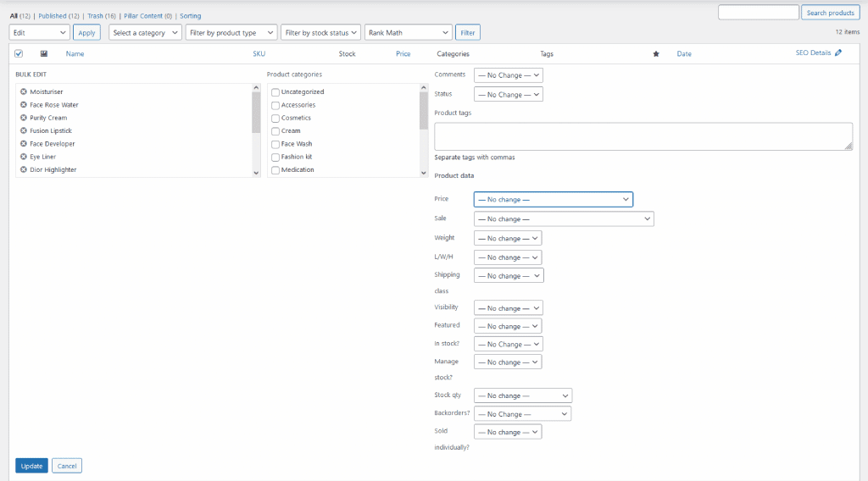Click the down arrow of categories scrollbar

pos(424,173)
